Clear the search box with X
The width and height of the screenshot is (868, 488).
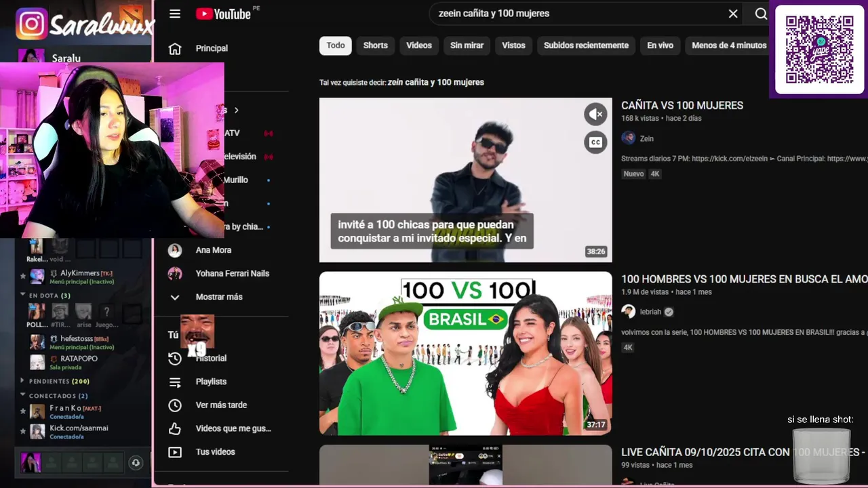(733, 14)
